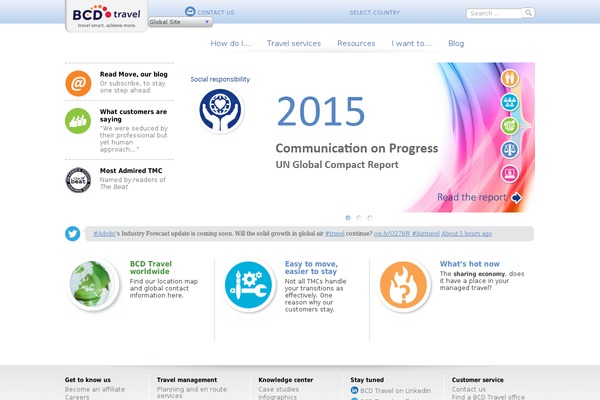Viewport: 600px width, 400px height.
Task: Open Easy to move, easier to stay
Action: point(311,268)
